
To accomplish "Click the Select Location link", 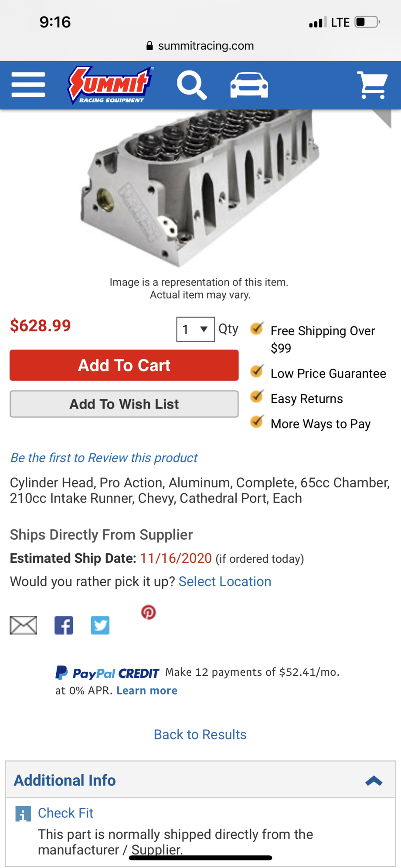I will point(225,582).
